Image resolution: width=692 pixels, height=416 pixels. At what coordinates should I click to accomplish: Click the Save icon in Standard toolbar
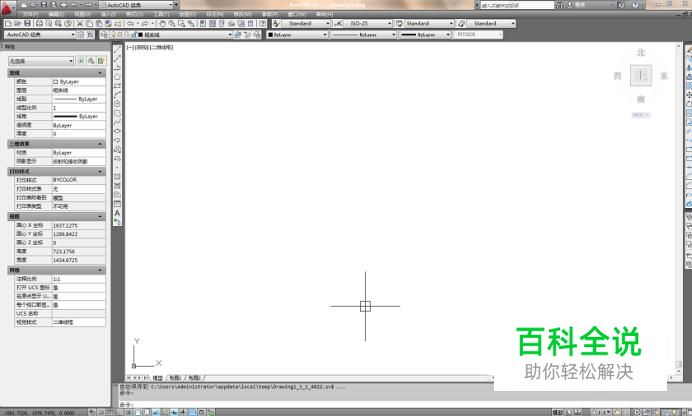click(27, 23)
